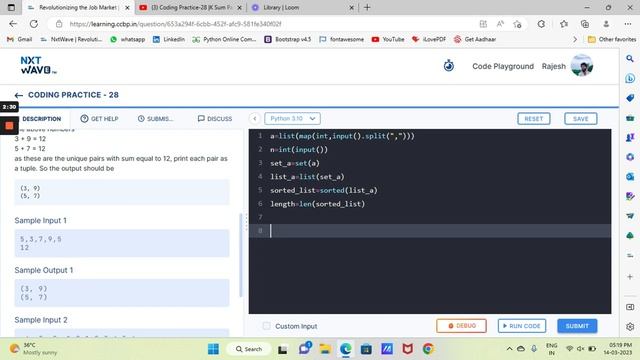Open the Get Help tab
Screen dimensions: 640x360
point(99,119)
